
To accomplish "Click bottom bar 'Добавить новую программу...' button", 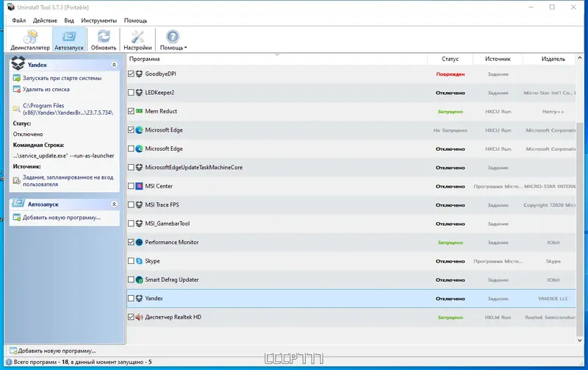I will 53,351.
